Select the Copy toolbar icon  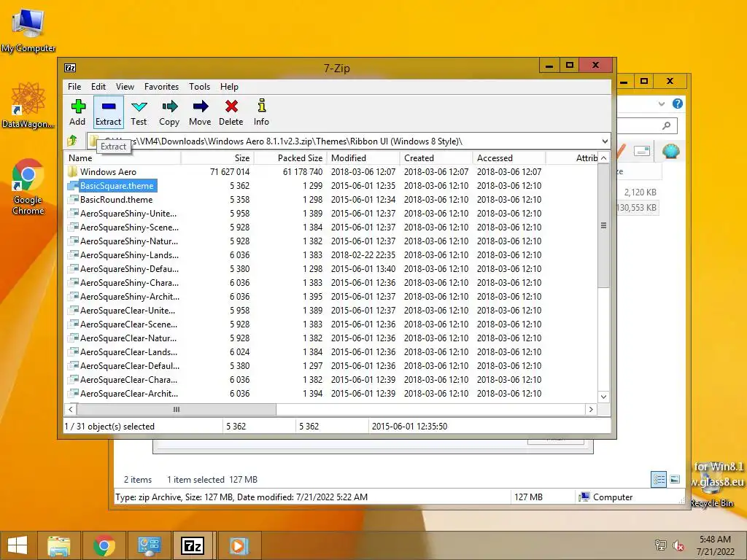pyautogui.click(x=169, y=106)
